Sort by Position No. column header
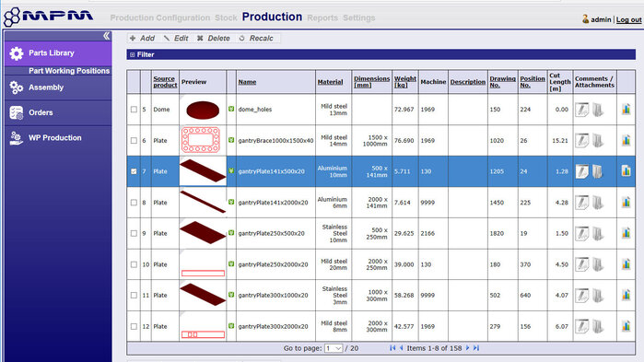The width and height of the screenshot is (644, 362). 533,82
